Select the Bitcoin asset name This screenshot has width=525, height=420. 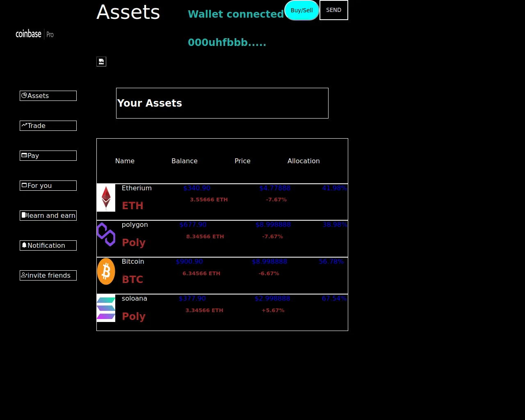pyautogui.click(x=133, y=261)
